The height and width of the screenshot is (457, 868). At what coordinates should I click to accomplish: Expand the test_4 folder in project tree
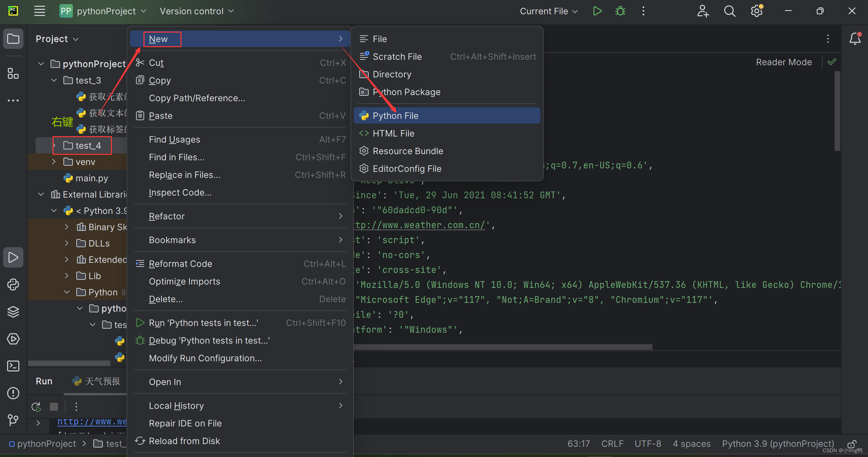pyautogui.click(x=54, y=146)
